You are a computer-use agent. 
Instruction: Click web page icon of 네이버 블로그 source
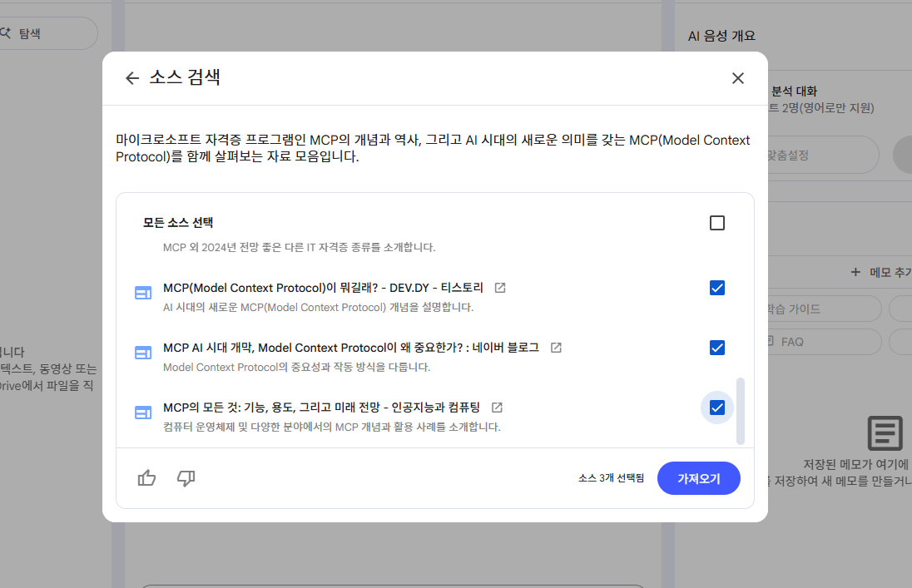tap(143, 353)
